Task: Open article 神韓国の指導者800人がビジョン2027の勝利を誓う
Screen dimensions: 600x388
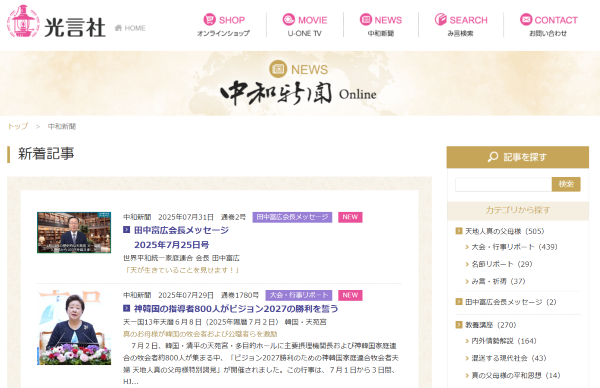Action: (236, 308)
